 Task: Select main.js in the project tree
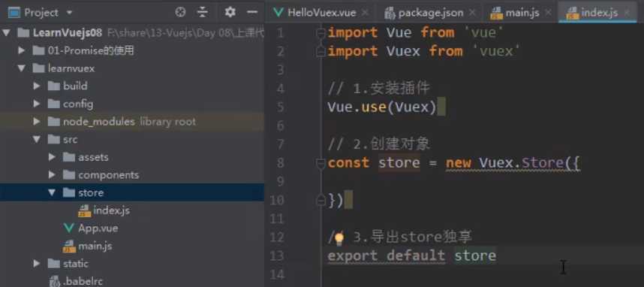95,246
